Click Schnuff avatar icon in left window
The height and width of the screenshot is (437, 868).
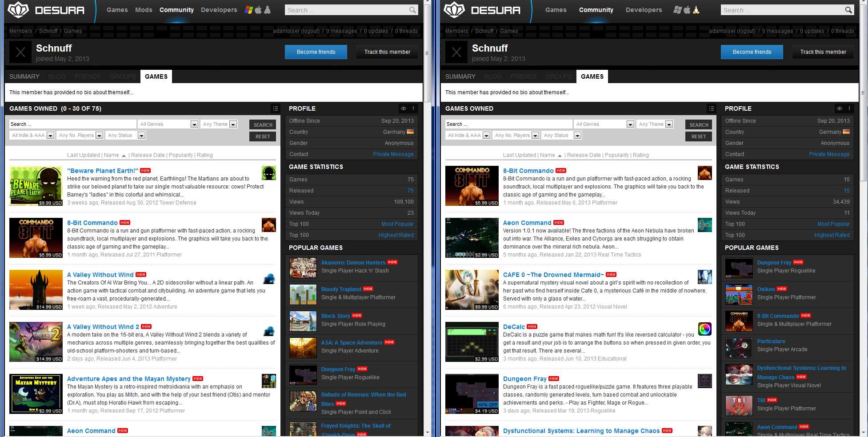point(20,52)
